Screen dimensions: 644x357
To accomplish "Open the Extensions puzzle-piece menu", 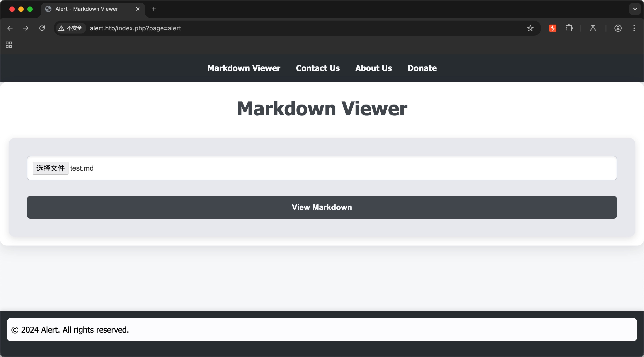I will pyautogui.click(x=569, y=28).
